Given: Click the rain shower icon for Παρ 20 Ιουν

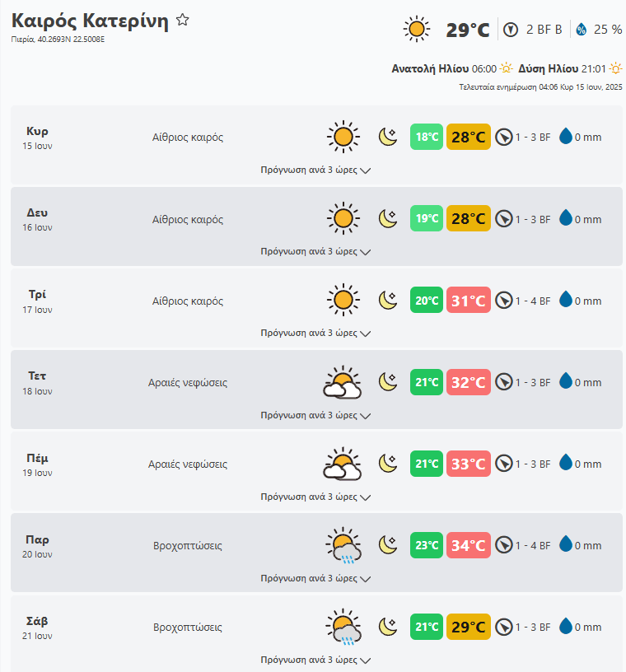Looking at the screenshot, I should tap(343, 545).
